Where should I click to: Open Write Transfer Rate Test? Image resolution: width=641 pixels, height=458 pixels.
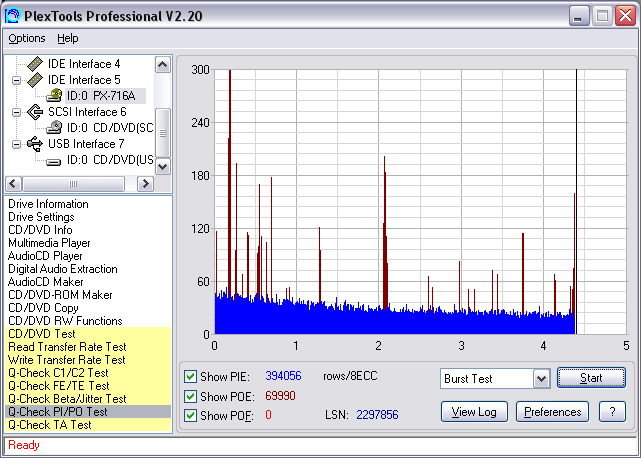[x=88, y=360]
